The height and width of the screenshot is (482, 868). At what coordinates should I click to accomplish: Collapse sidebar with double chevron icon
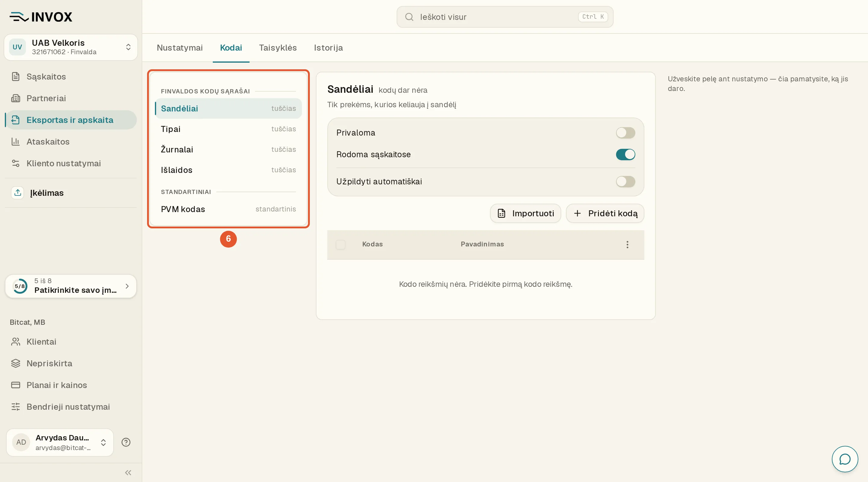pos(128,473)
